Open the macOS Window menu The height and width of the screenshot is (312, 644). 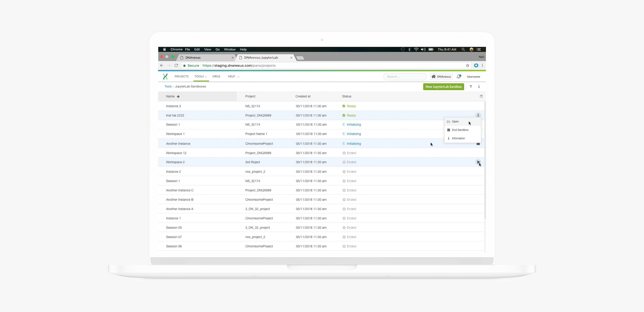[x=229, y=50]
